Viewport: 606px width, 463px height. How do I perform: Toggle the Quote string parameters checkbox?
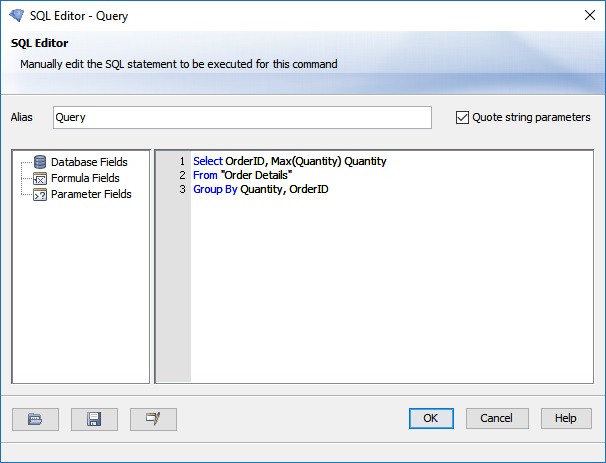(462, 117)
